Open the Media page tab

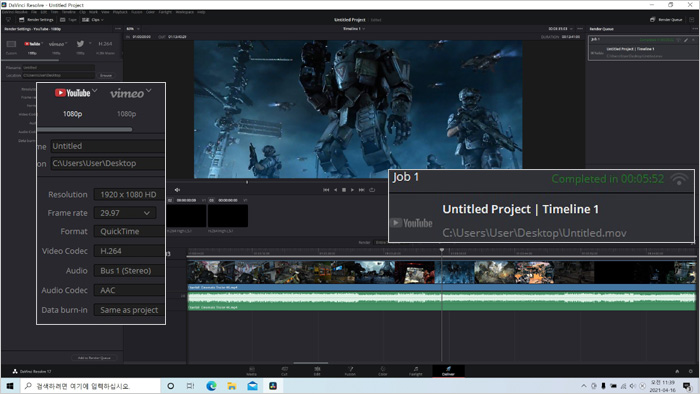tap(252, 371)
